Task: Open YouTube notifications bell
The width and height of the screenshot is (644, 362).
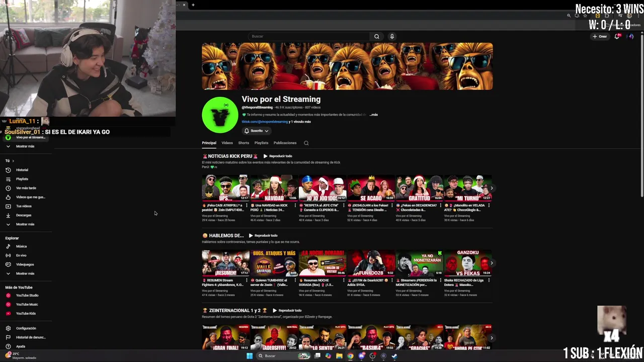Action: [x=617, y=36]
